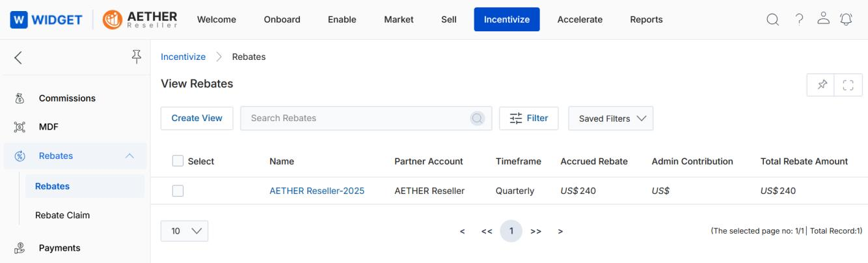
Task: Click the Total Record:1 pagination text
Action: 836,231
